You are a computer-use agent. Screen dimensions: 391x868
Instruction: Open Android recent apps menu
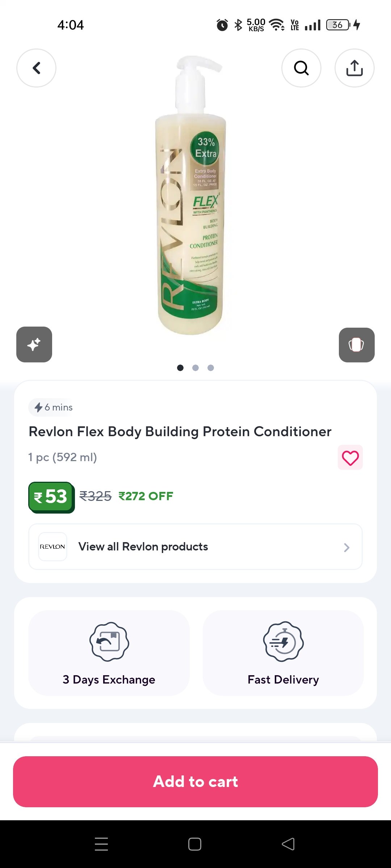click(101, 844)
